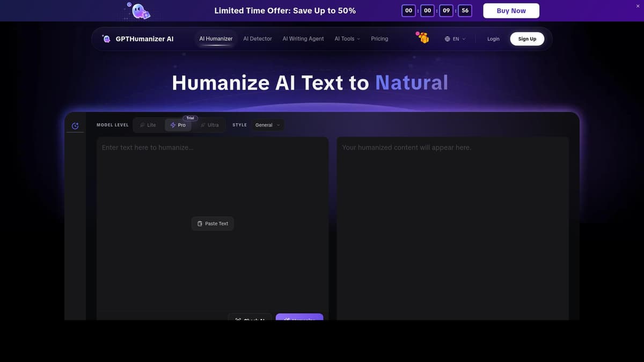Click the GPTHumanizer AI ghost logo
Image resolution: width=644 pixels, height=362 pixels.
106,38
